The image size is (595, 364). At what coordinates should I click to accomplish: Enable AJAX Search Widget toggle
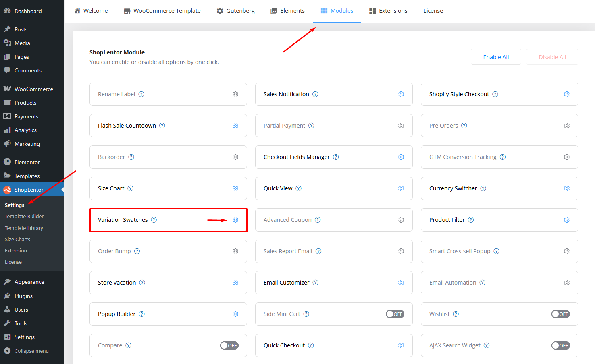tap(560, 345)
